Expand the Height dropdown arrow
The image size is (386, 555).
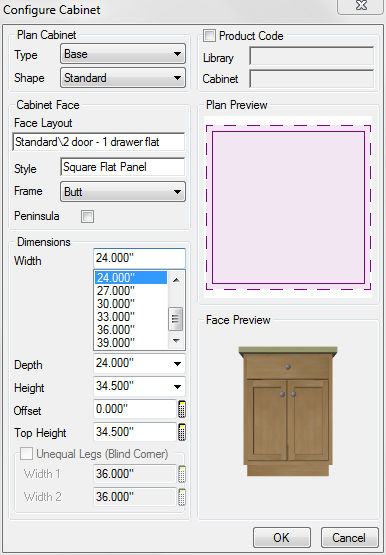tap(178, 387)
